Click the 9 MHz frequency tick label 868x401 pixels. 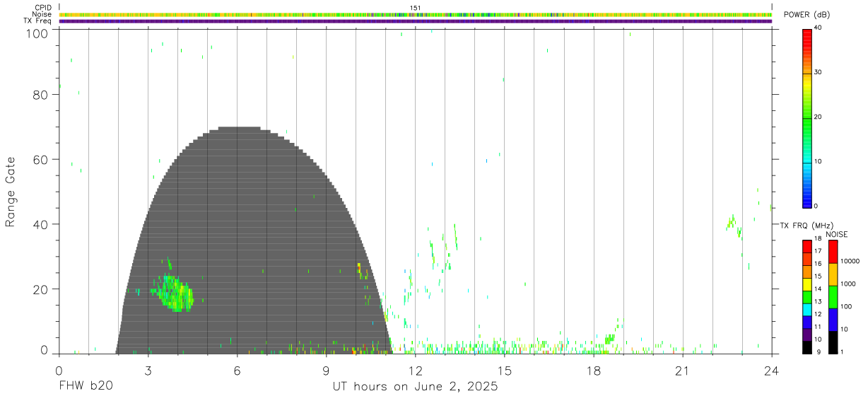818,351
